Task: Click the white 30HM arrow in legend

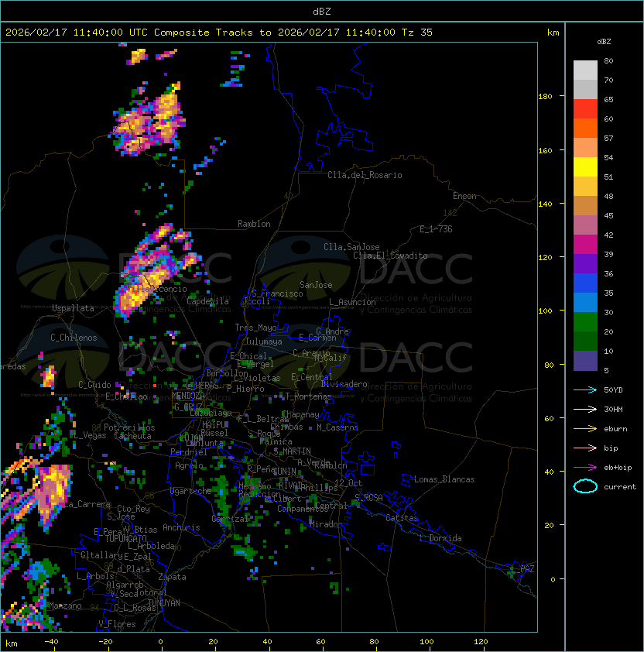Action: click(x=585, y=409)
